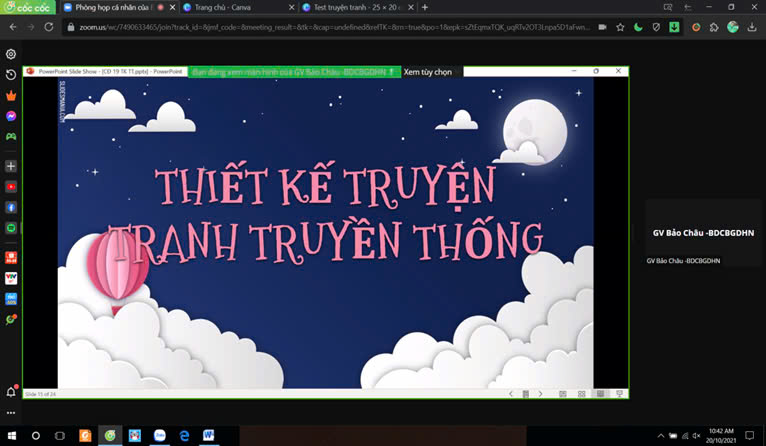
Task: Go to previous slide in shared PowerPoint
Action: tap(511, 394)
